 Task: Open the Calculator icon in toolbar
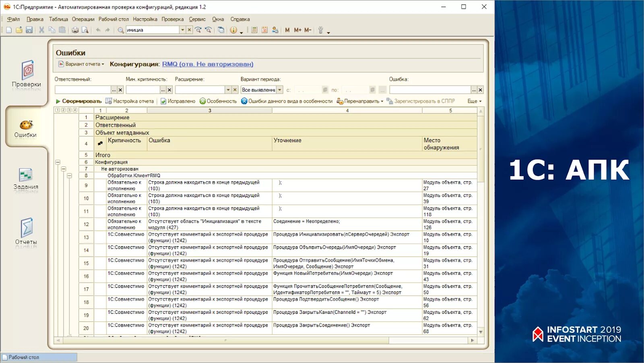coord(254,30)
